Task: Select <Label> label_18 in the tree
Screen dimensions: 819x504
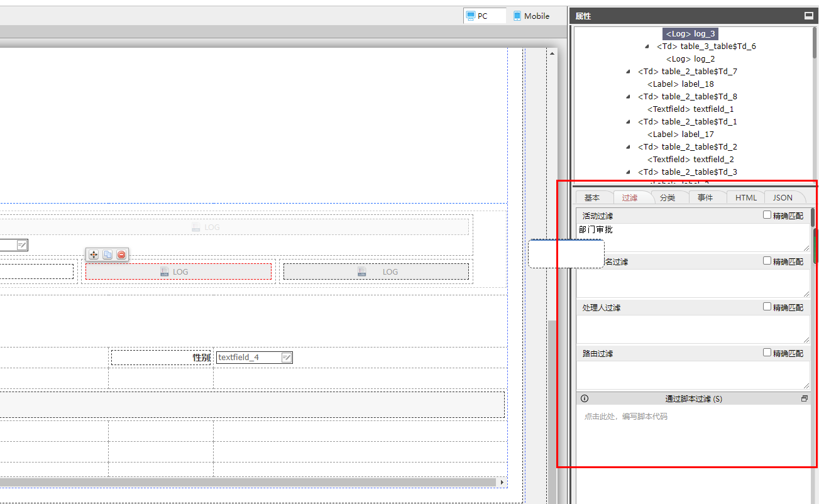Action: coord(681,84)
